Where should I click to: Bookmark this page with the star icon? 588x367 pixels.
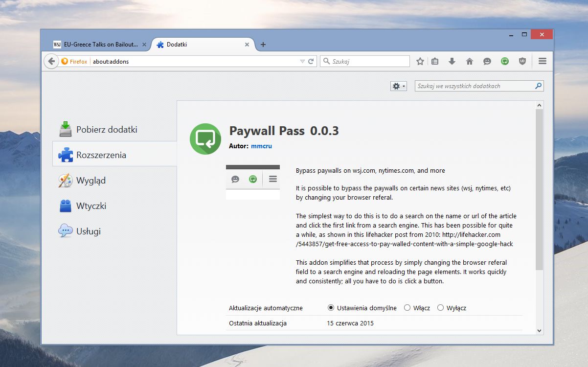(x=420, y=61)
